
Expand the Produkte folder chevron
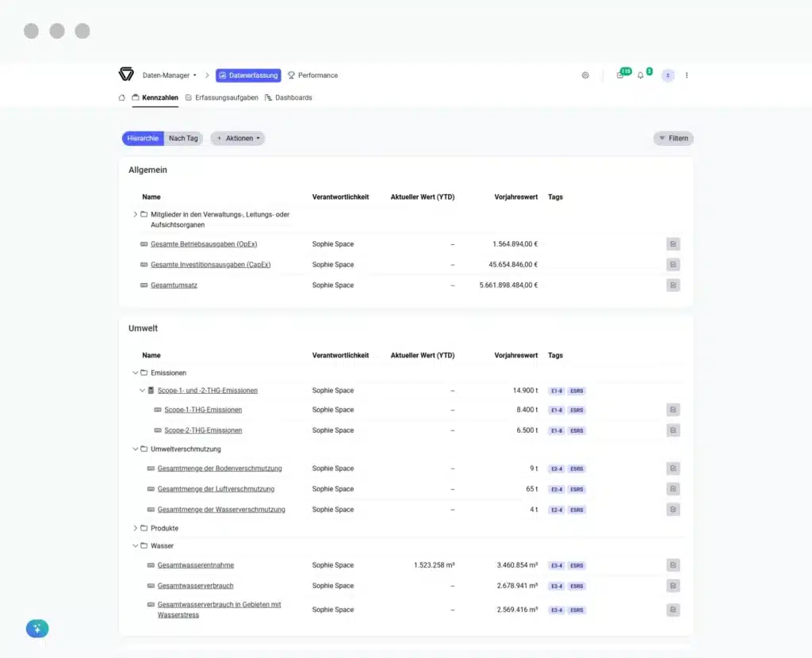coord(135,528)
